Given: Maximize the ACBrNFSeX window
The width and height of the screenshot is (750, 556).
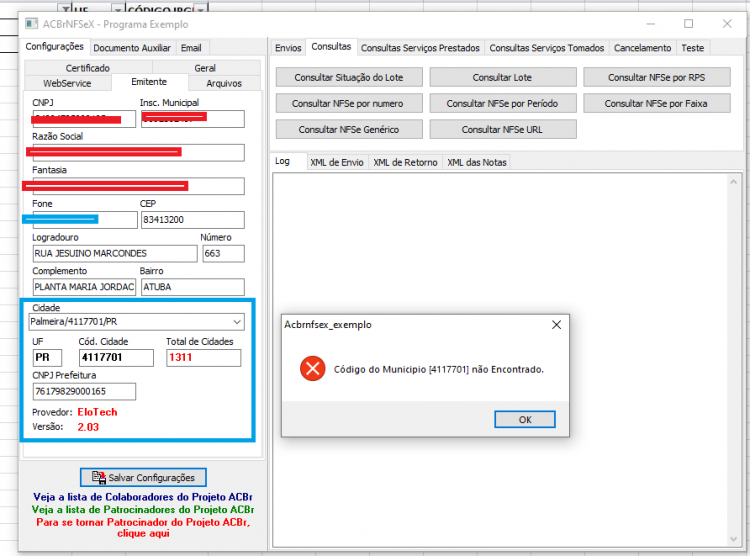Looking at the screenshot, I should coord(688,23).
